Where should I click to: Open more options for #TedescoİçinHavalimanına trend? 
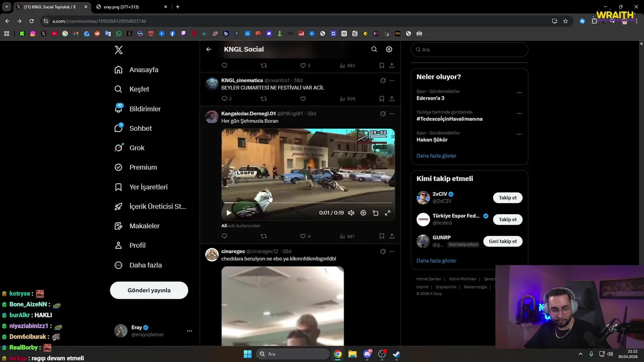pyautogui.click(x=519, y=114)
